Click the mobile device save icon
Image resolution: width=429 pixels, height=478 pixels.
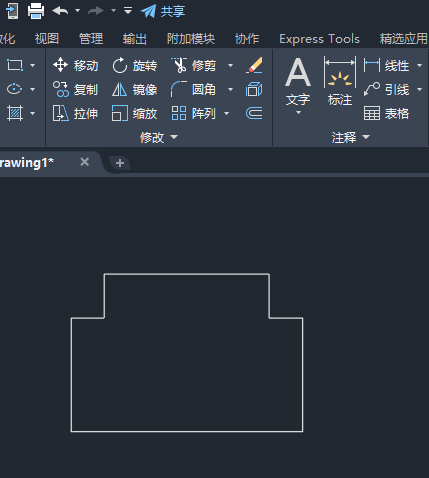point(13,11)
